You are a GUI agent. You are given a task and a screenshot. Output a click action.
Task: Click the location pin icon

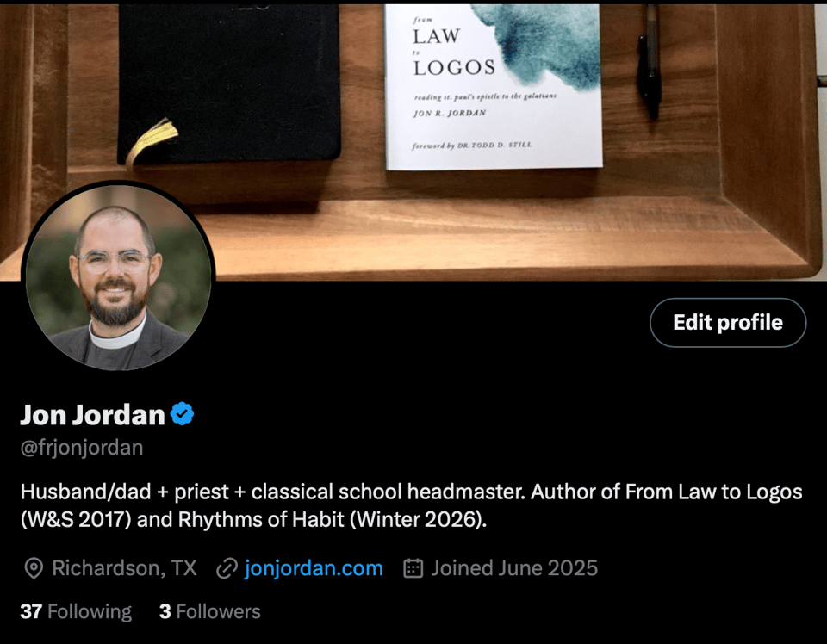[x=34, y=568]
